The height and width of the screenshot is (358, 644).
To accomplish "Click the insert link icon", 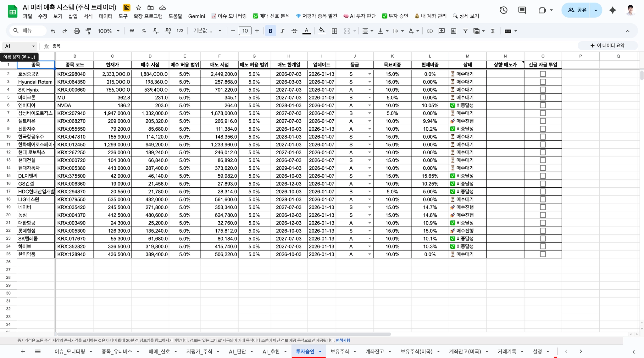I will [x=430, y=31].
